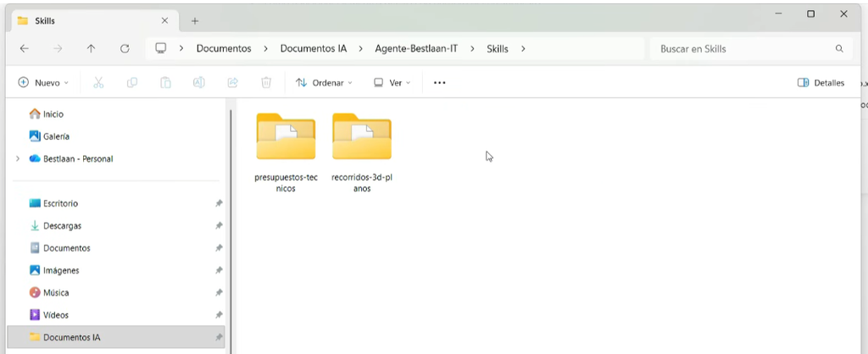Open Escritorio in the sidebar

pos(61,203)
